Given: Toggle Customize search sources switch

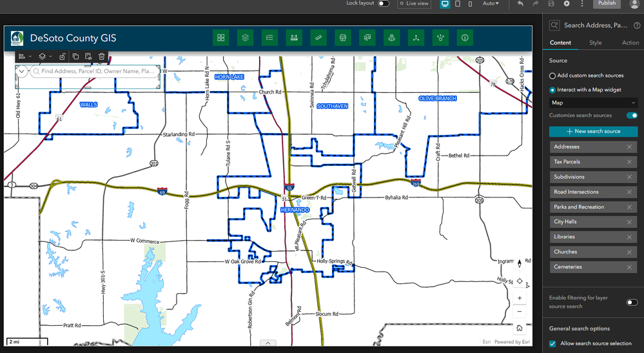Looking at the screenshot, I should point(632,116).
